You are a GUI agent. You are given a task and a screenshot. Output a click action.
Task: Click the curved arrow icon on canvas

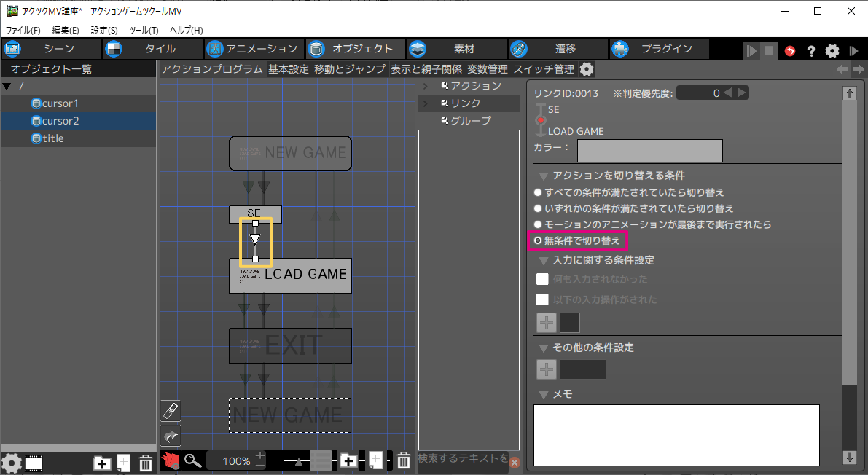[x=170, y=436]
